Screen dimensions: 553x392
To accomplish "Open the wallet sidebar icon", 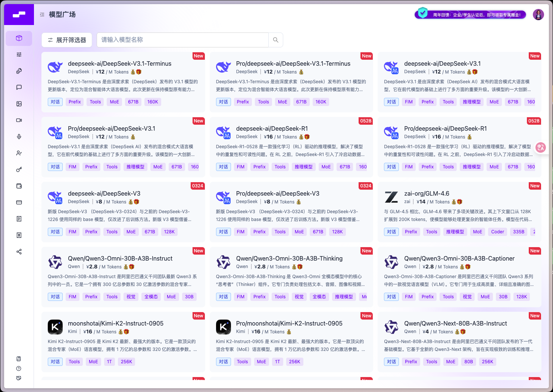I will point(19,186).
